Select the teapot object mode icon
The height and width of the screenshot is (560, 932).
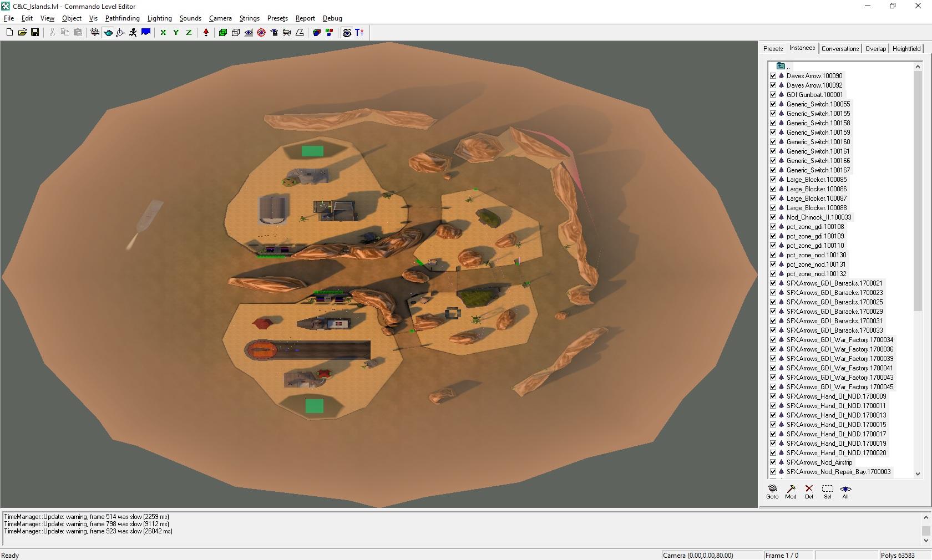108,33
